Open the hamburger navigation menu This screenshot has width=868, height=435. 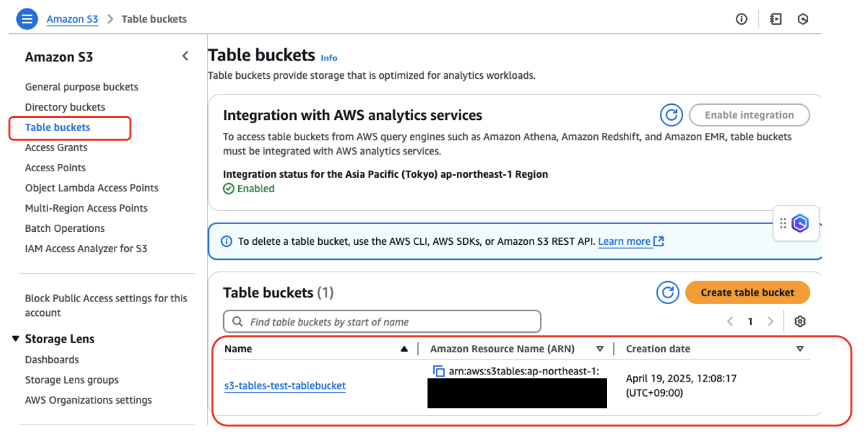pyautogui.click(x=27, y=19)
